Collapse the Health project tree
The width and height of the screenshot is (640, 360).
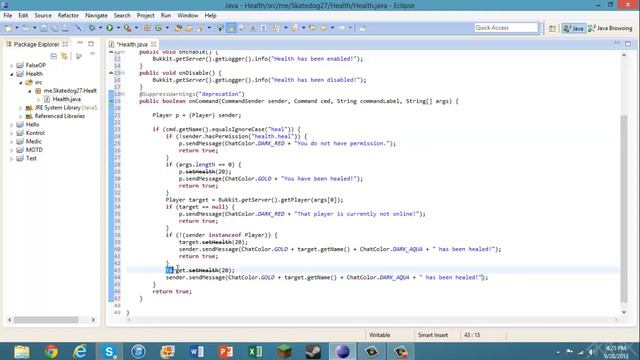coord(11,74)
